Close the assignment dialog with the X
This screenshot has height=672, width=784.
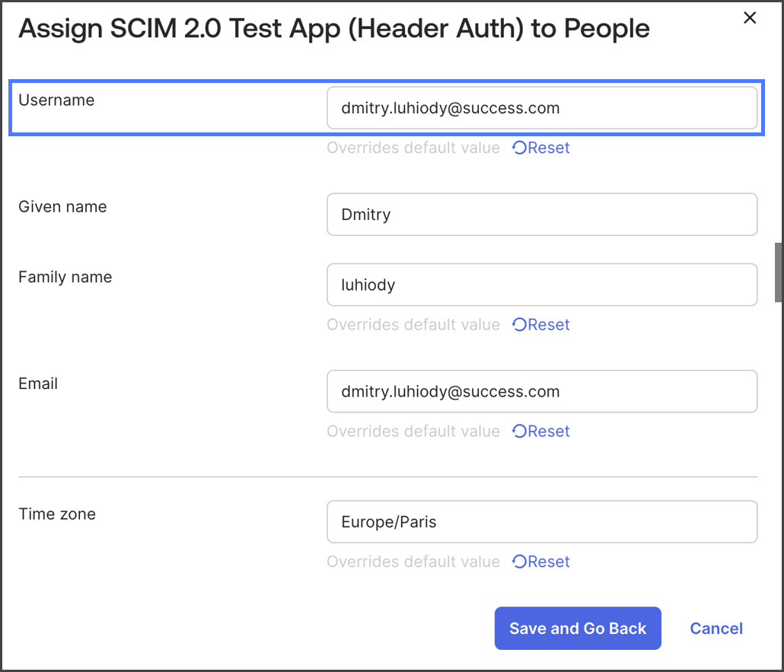[750, 18]
